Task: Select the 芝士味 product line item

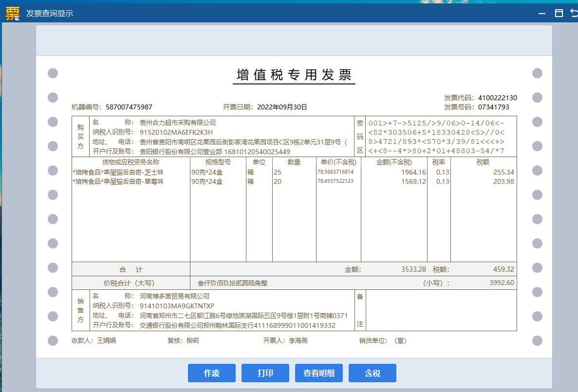Action: tap(118, 172)
